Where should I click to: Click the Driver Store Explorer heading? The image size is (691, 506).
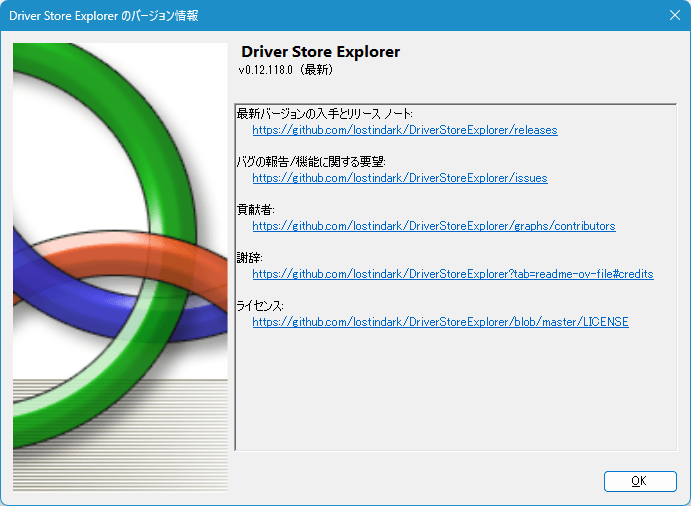tap(320, 52)
